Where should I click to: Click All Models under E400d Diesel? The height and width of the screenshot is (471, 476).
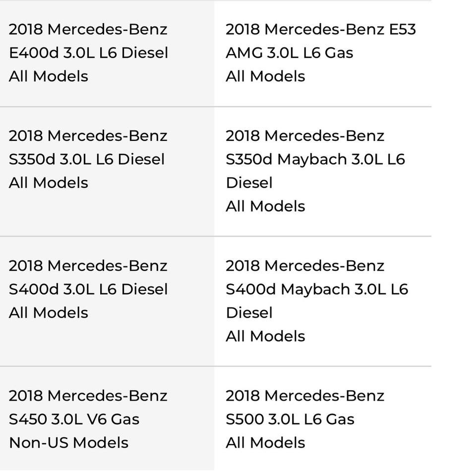[x=49, y=76]
